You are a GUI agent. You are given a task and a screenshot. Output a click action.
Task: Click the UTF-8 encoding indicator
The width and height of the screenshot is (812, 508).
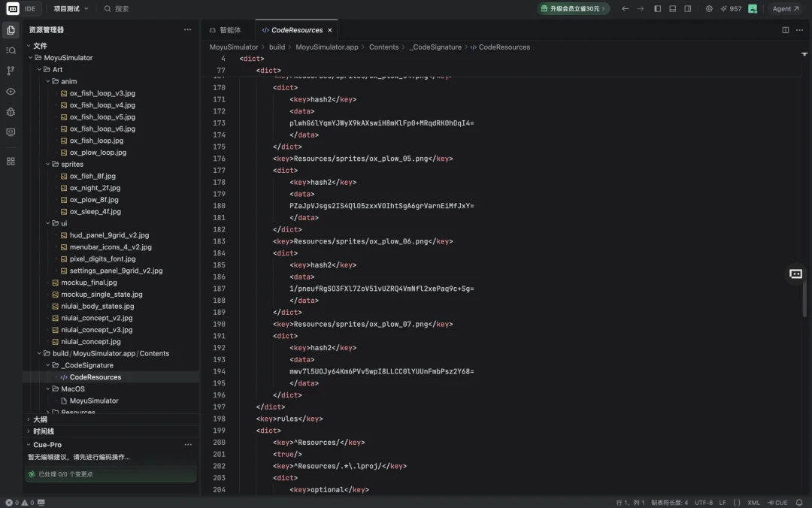pyautogui.click(x=703, y=502)
